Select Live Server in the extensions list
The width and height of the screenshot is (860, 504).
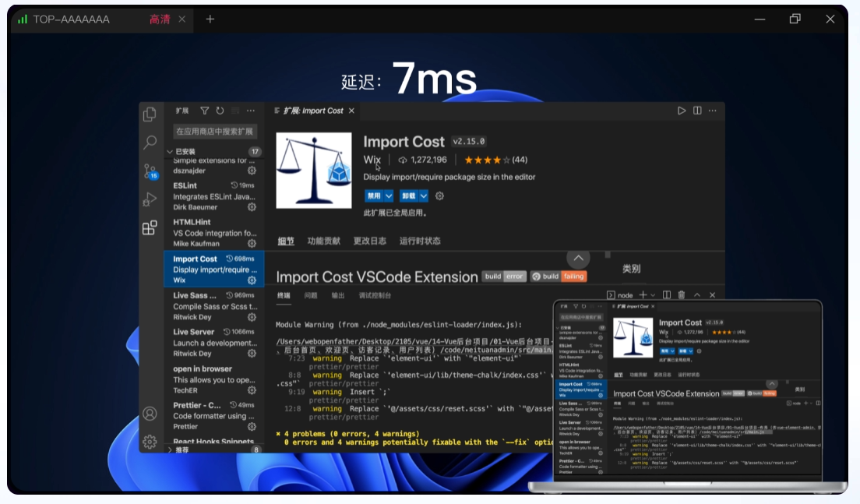194,332
